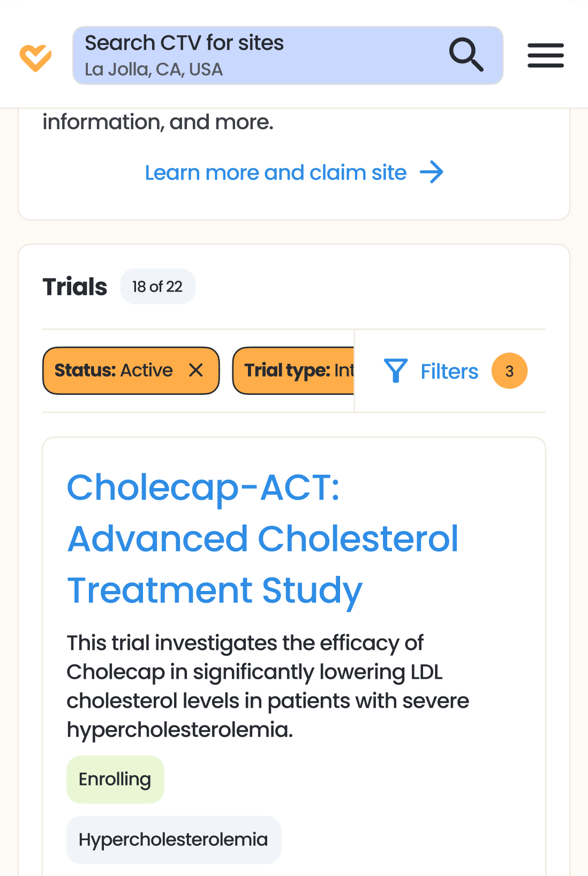Click the information, and more text

[x=158, y=122]
